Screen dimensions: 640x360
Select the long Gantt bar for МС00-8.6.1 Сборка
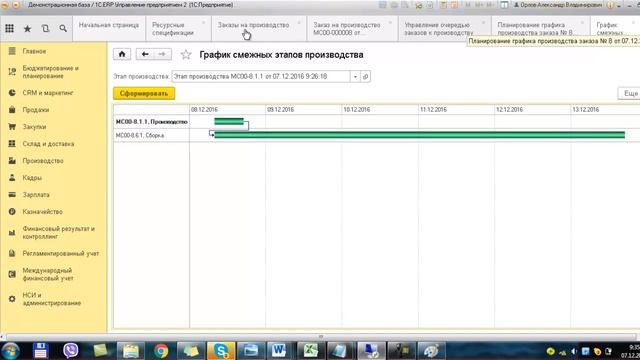click(420, 135)
